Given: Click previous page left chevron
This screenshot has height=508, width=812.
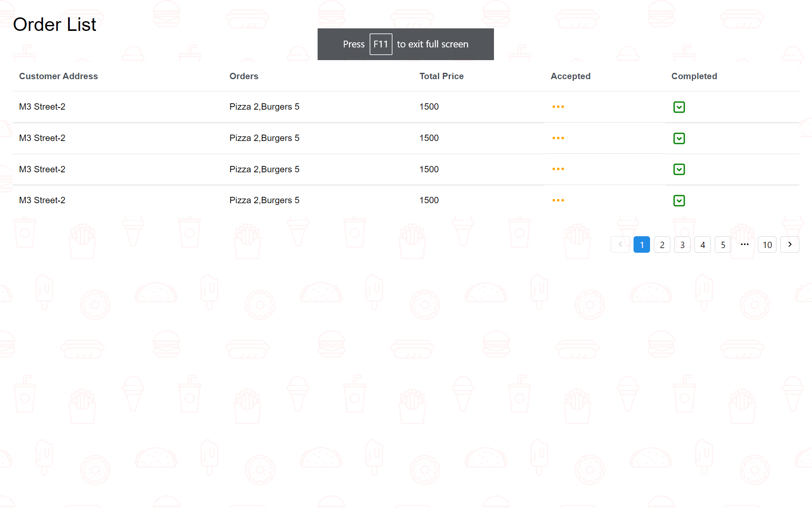Looking at the screenshot, I should [620, 245].
